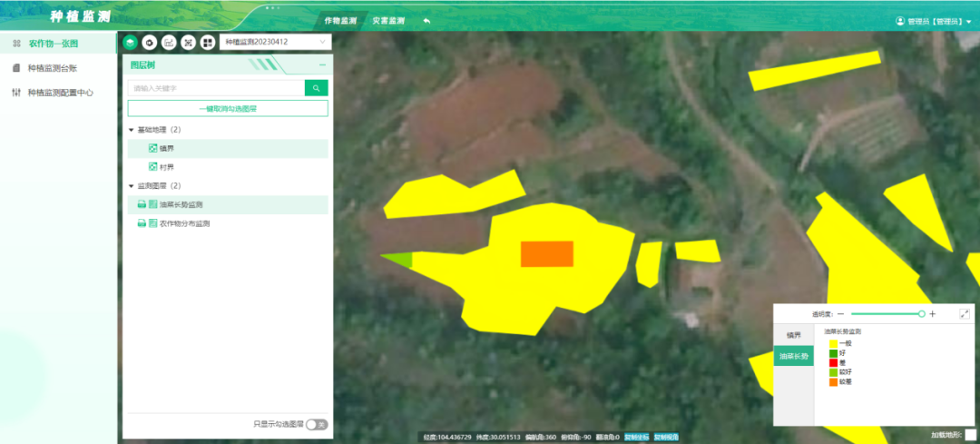The width and height of the screenshot is (980, 444).
Task: Click the green search button in layer tree
Action: click(316, 88)
